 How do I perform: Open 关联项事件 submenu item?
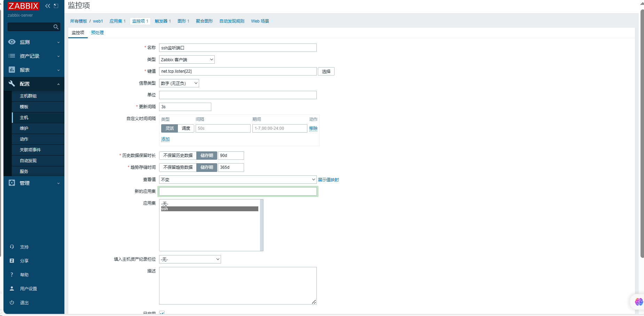click(38, 150)
